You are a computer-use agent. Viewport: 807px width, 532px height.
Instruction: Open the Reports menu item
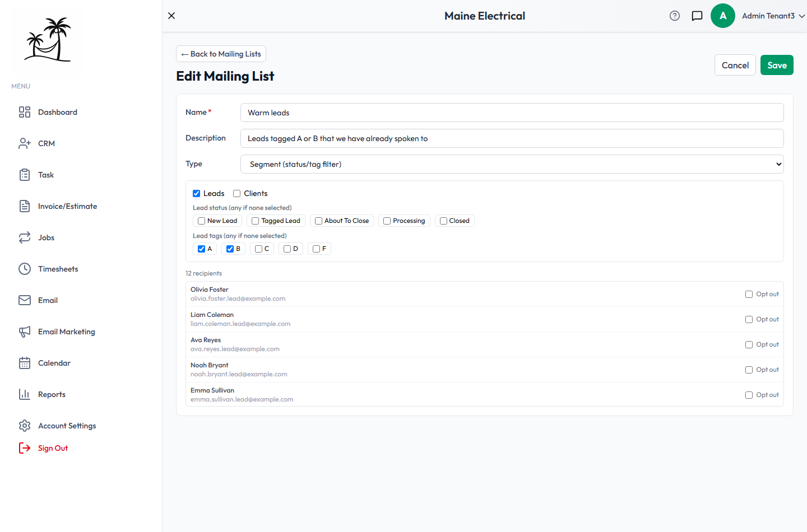pos(52,394)
